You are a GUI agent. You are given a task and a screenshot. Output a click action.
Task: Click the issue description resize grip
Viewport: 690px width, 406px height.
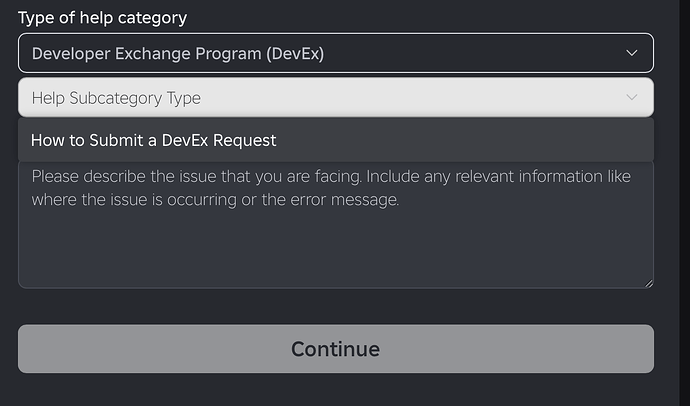pos(648,283)
